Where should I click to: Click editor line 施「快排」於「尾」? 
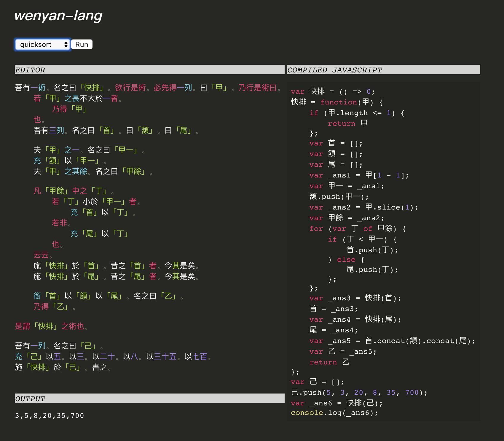116,276
